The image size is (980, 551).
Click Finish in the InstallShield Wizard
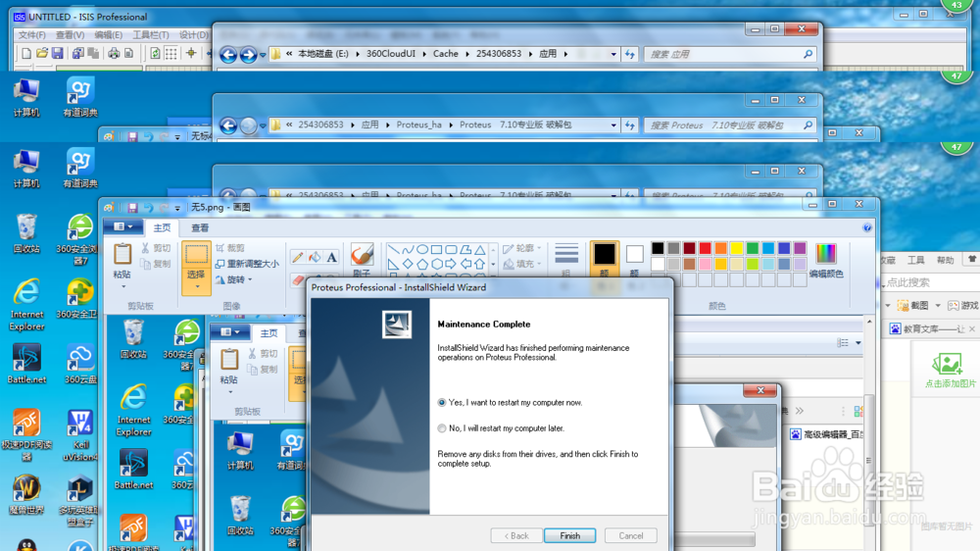click(x=569, y=536)
